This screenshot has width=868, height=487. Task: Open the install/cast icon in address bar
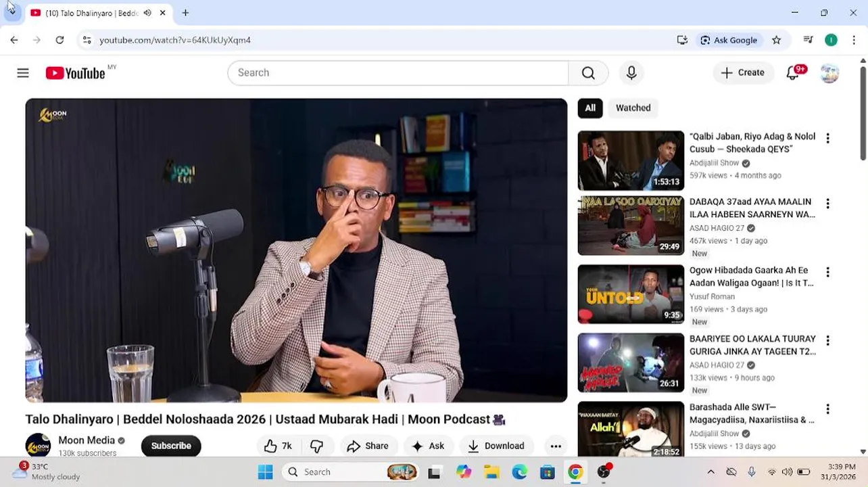tap(682, 40)
